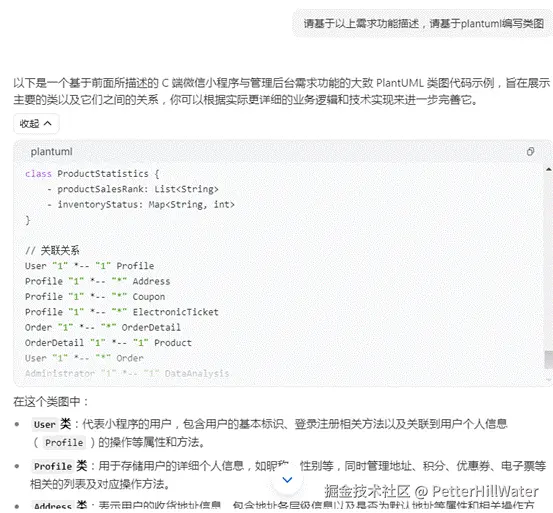Click the Order to OrderDetail relation line
Screen dimensions: 553x513
tap(103, 328)
